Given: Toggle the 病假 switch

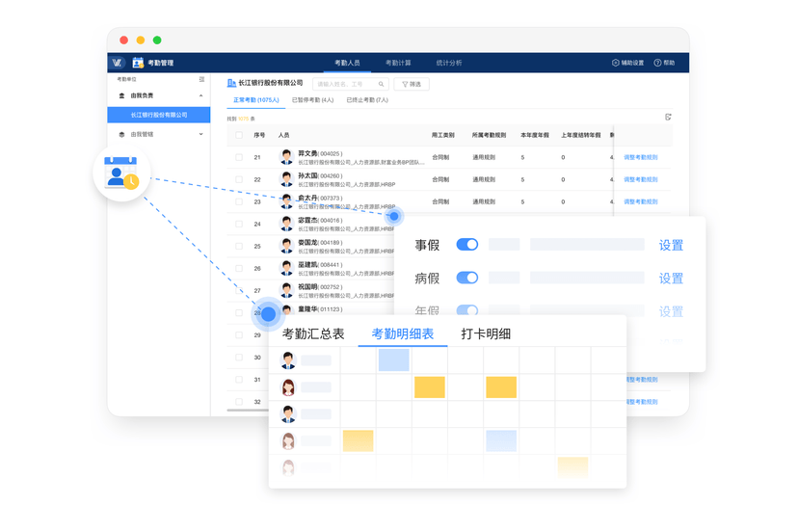Looking at the screenshot, I should [x=466, y=278].
